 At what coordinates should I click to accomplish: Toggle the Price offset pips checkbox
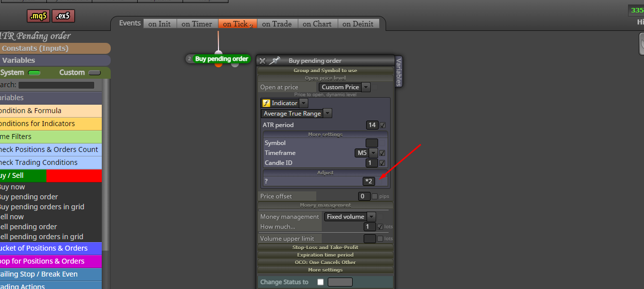point(375,196)
